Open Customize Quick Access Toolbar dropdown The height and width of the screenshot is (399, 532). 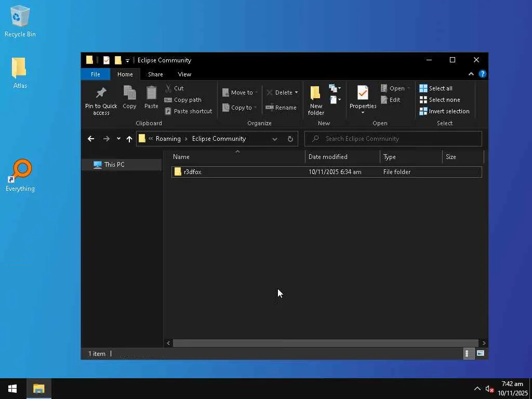(x=127, y=61)
